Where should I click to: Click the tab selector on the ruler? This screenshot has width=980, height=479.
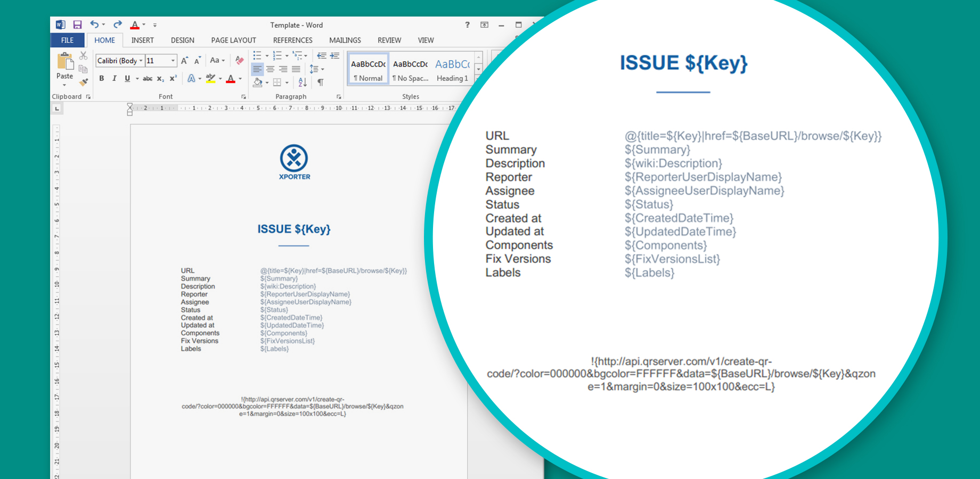[x=57, y=109]
